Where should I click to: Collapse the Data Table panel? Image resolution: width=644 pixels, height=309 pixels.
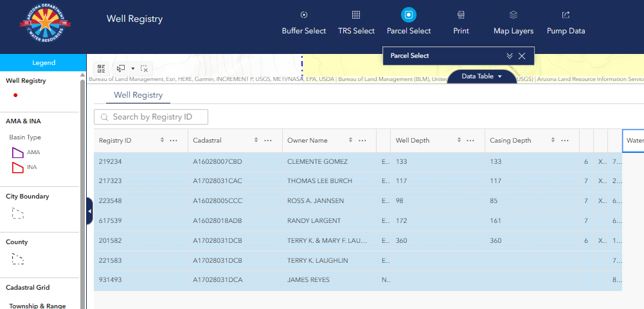482,76
